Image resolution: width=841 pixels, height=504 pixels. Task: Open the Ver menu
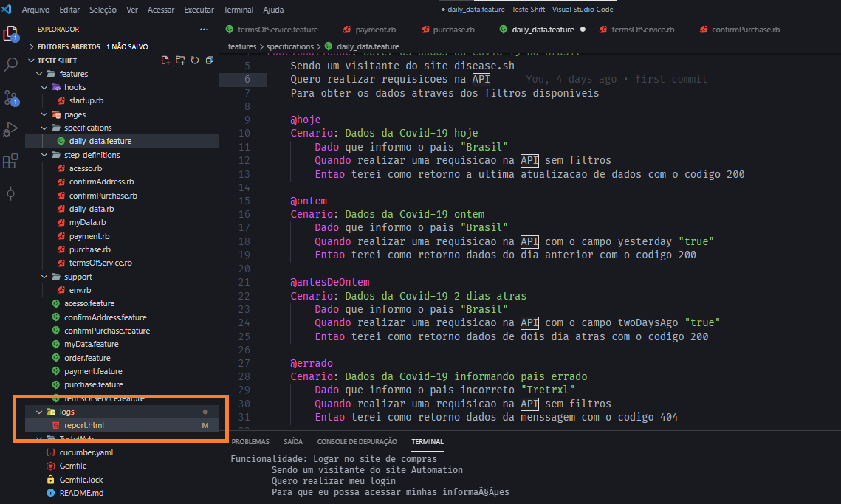click(x=132, y=10)
